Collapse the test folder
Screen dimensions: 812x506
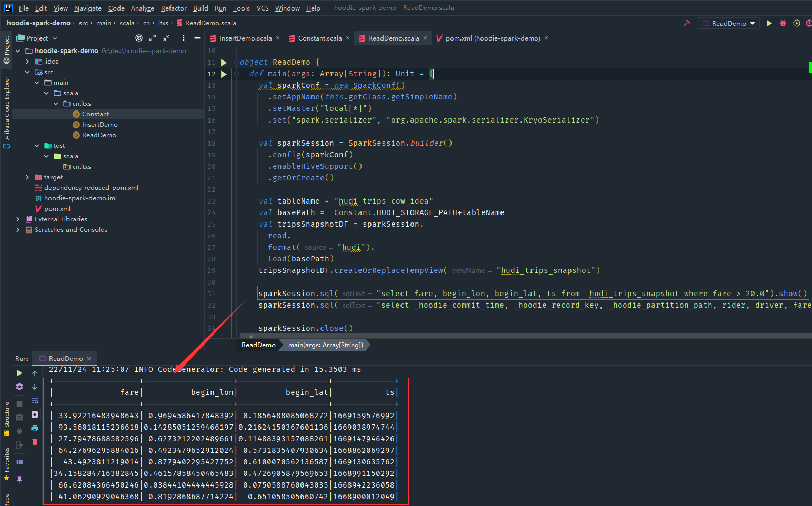click(x=37, y=146)
